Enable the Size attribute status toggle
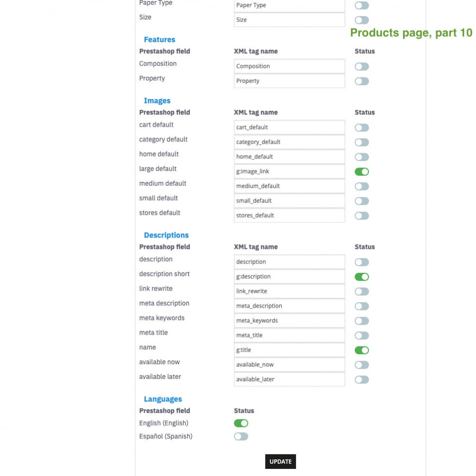Screen dimensions: 476x476 [x=362, y=20]
